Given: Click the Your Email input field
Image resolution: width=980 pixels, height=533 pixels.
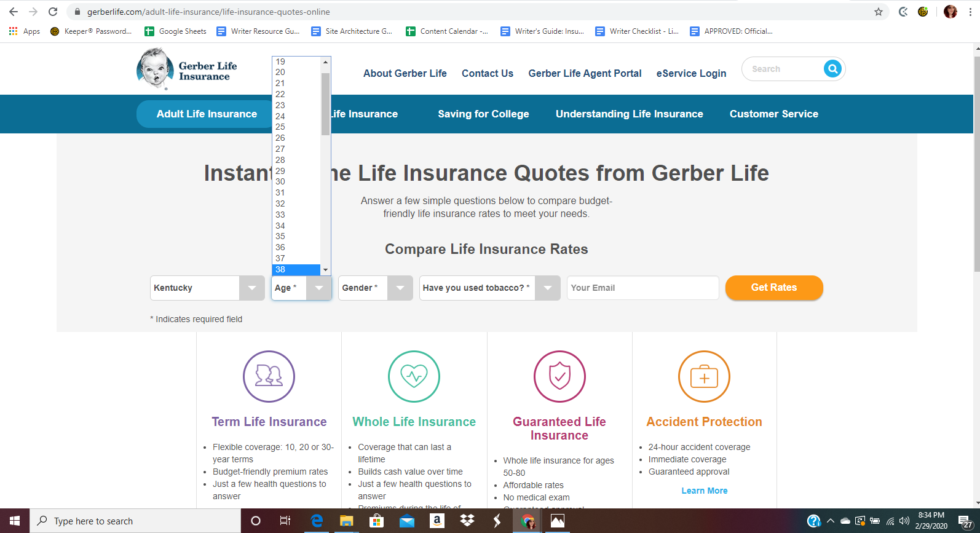Looking at the screenshot, I should (642, 288).
